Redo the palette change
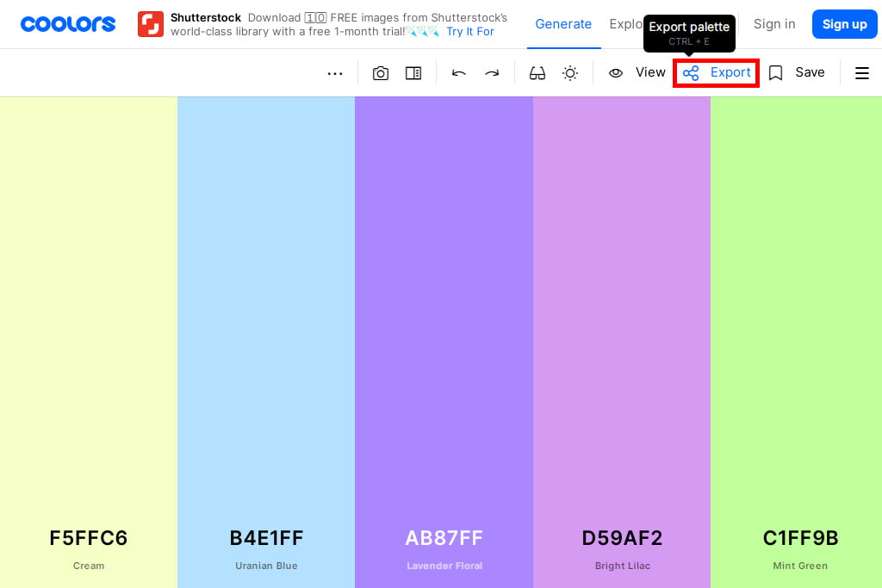The image size is (882, 588). pyautogui.click(x=492, y=73)
